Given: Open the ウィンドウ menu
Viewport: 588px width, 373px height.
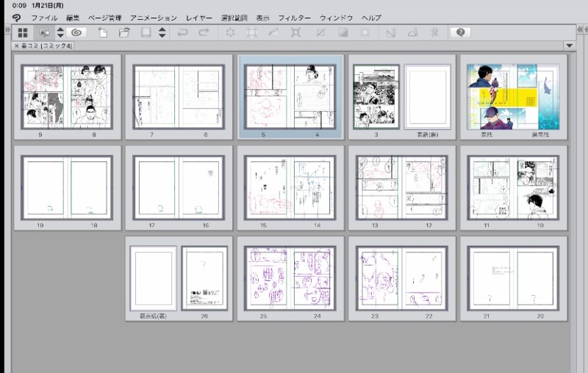Looking at the screenshot, I should 336,18.
